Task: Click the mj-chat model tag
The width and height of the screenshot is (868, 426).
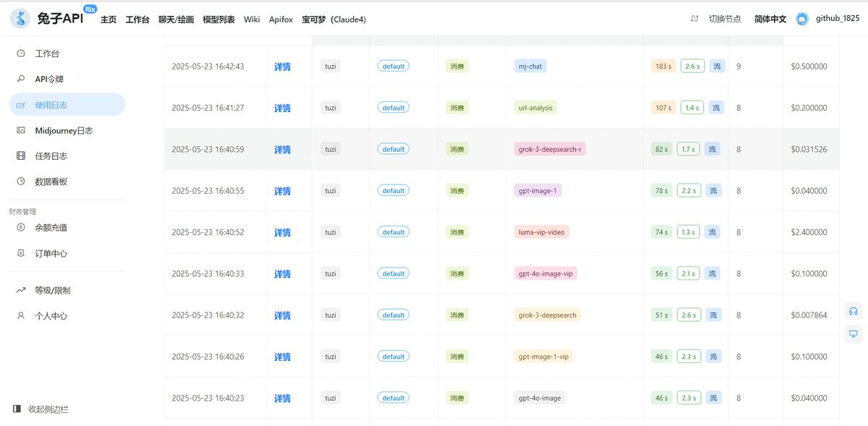Action: [530, 67]
